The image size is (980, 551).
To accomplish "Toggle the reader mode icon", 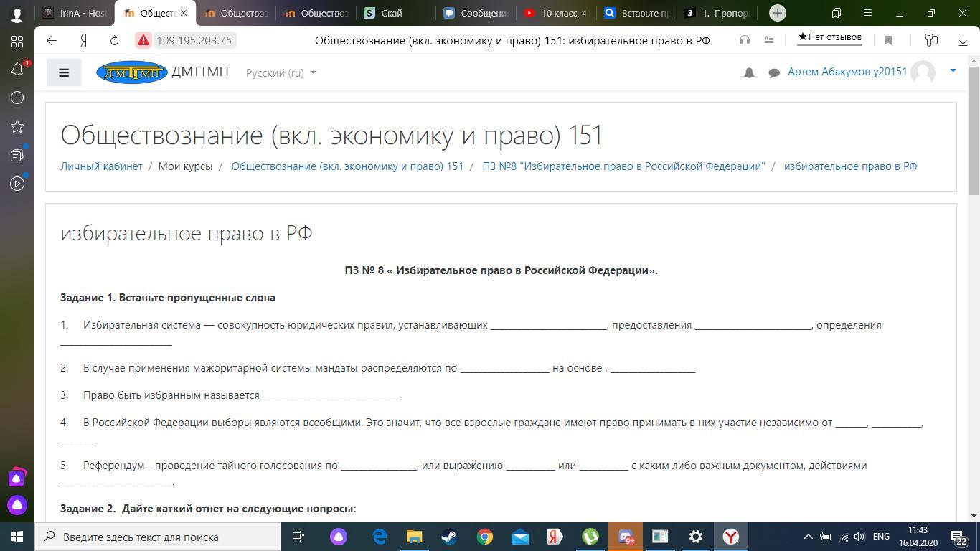I will (769, 40).
